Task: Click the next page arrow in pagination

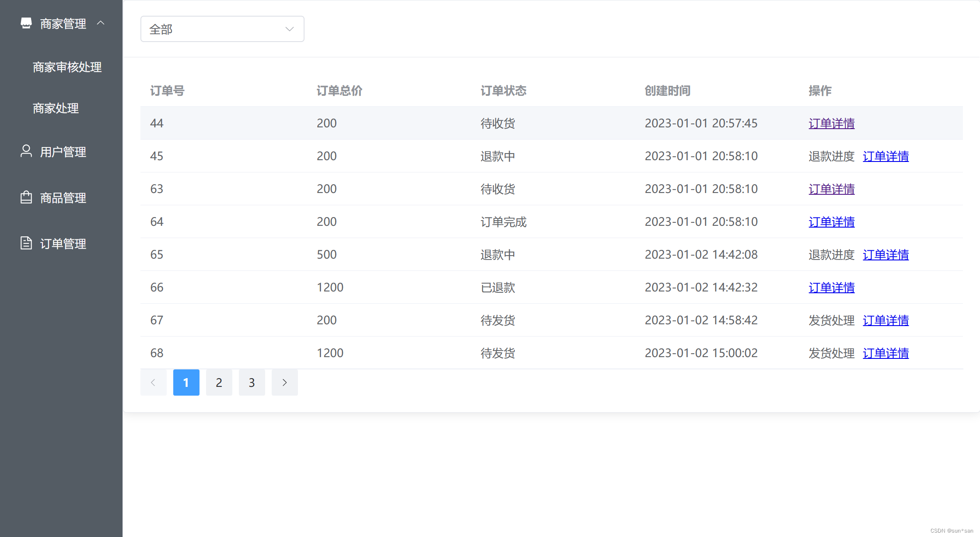Action: (284, 383)
